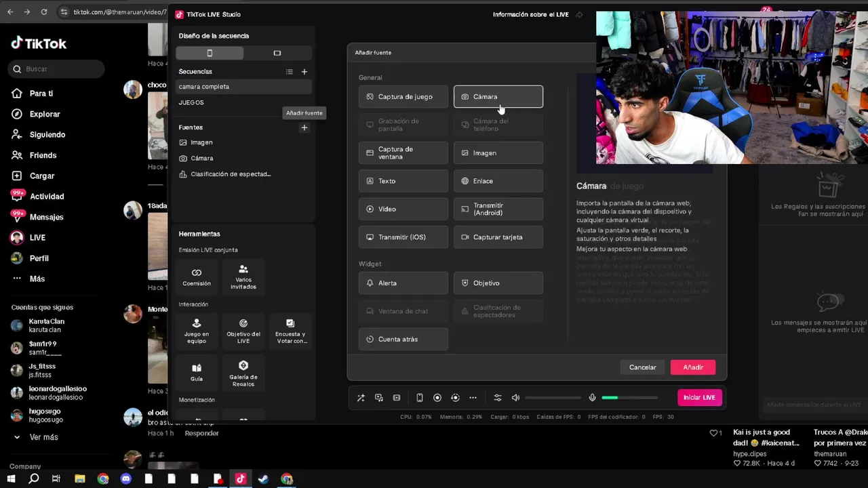Pick the Texto source

[x=403, y=181]
